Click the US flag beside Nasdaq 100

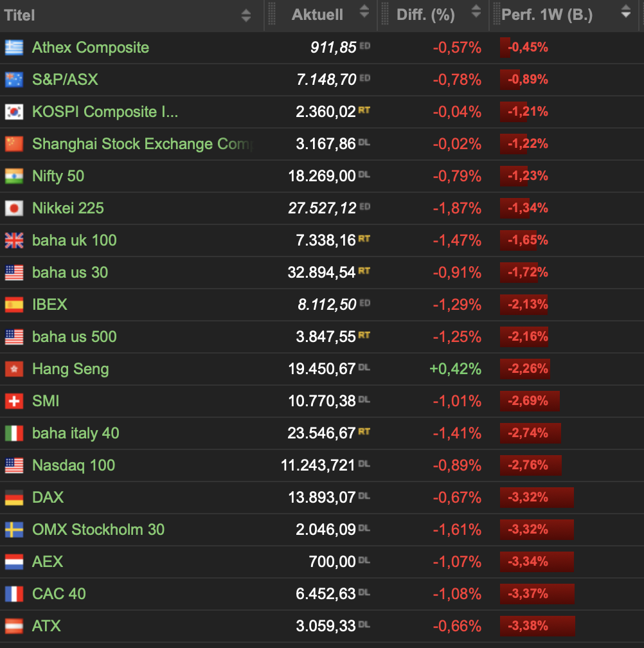point(14,465)
